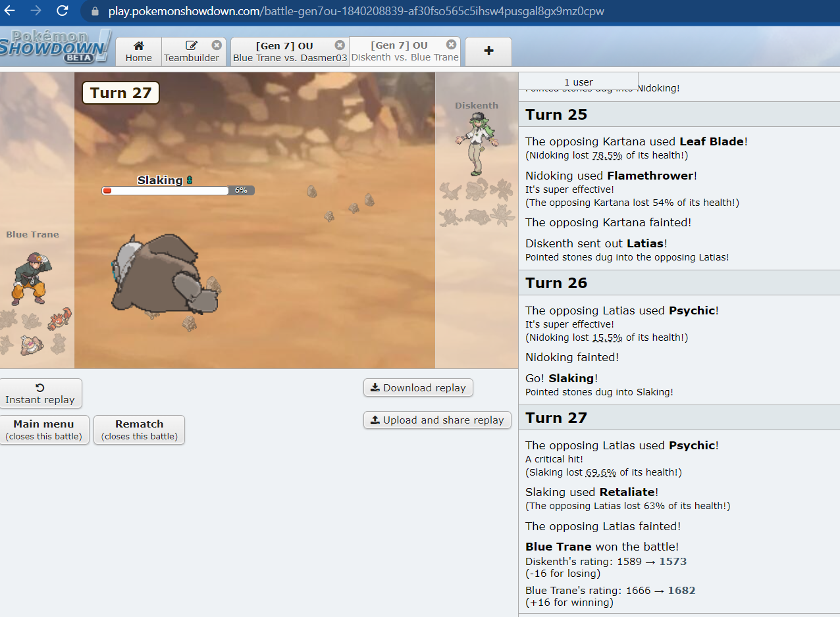Switch to Blue Trane vs. Dasmer03 tab
This screenshot has height=617, width=840.
(288, 51)
